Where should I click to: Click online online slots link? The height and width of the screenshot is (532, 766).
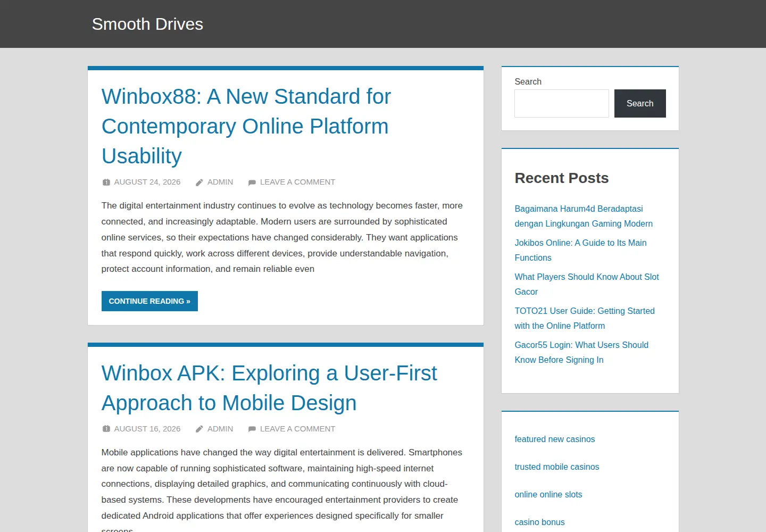pyautogui.click(x=548, y=494)
